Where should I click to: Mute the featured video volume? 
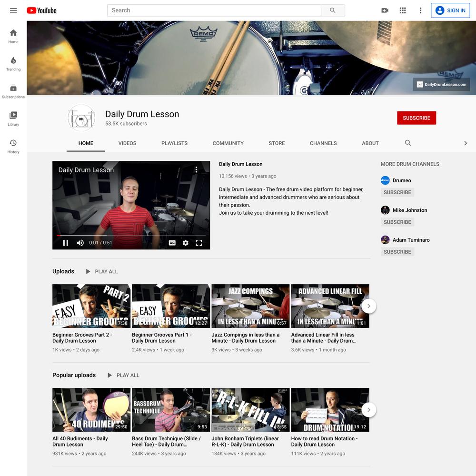(80, 243)
